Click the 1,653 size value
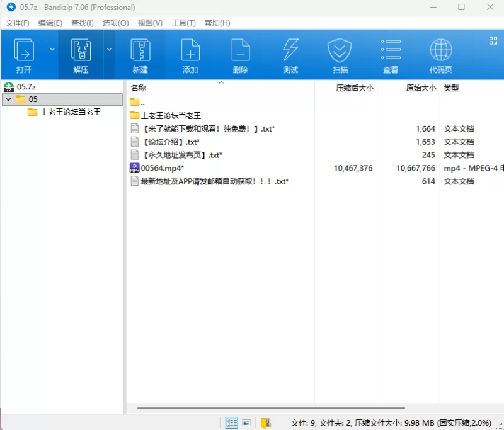This screenshot has height=430, width=504. pos(425,142)
